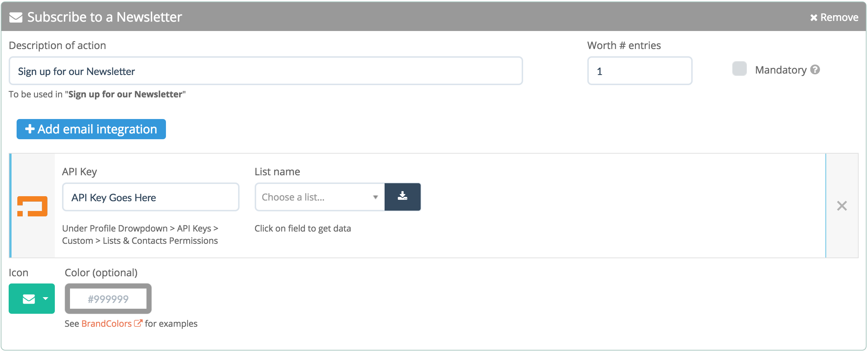
Task: Click the Mandatory label text
Action: click(x=780, y=70)
